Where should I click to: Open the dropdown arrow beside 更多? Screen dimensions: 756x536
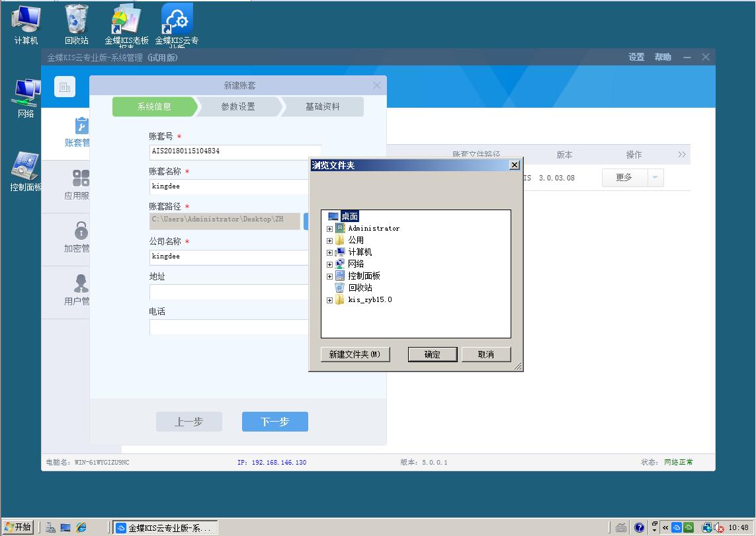[655, 177]
